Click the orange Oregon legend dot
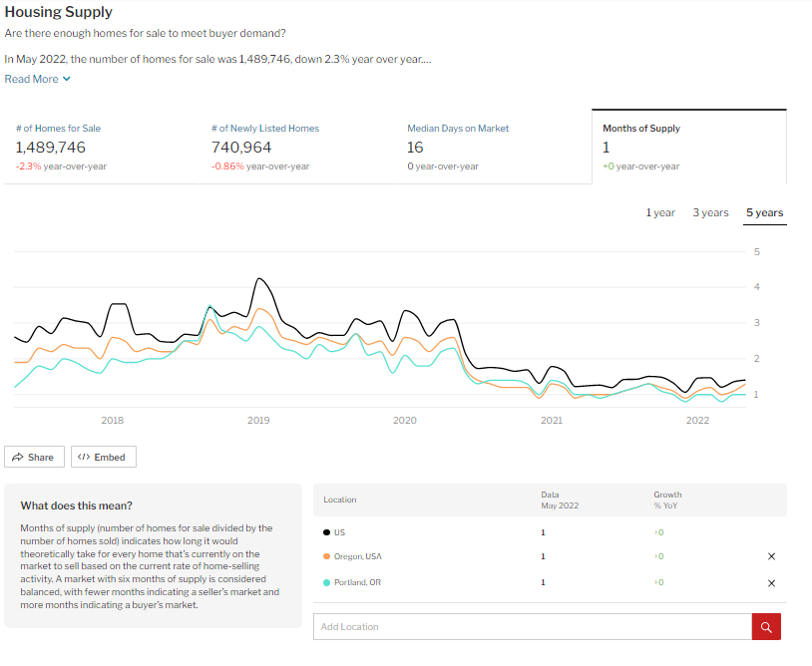The image size is (812, 666). (x=327, y=556)
